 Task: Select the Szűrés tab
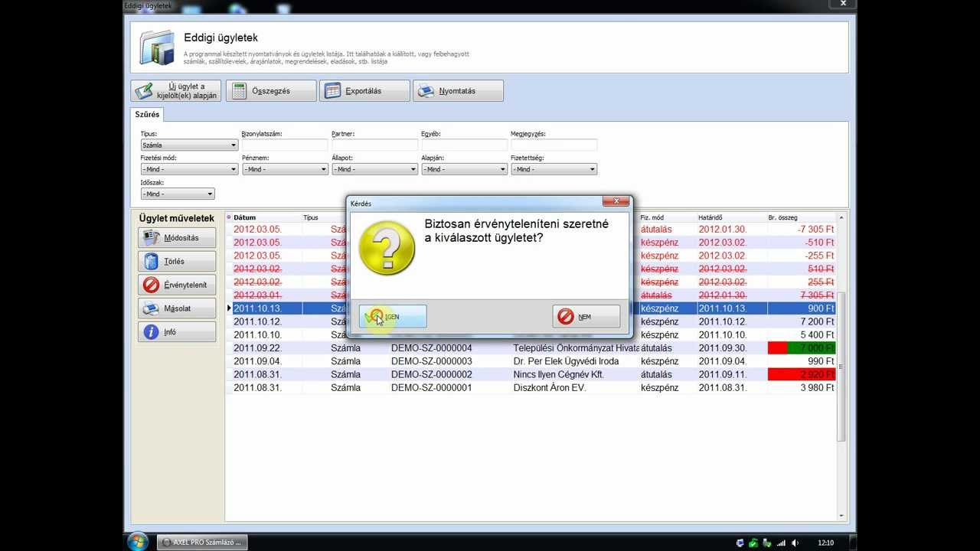[x=147, y=114]
